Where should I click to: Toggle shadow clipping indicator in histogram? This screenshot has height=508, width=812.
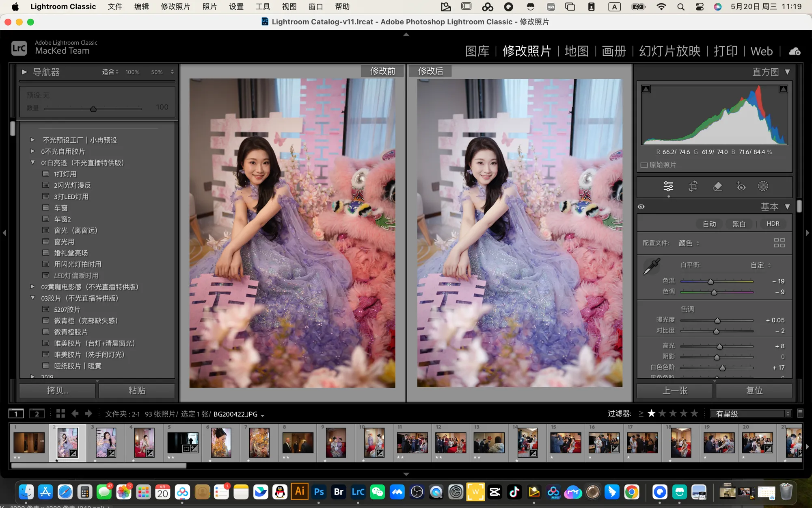646,89
